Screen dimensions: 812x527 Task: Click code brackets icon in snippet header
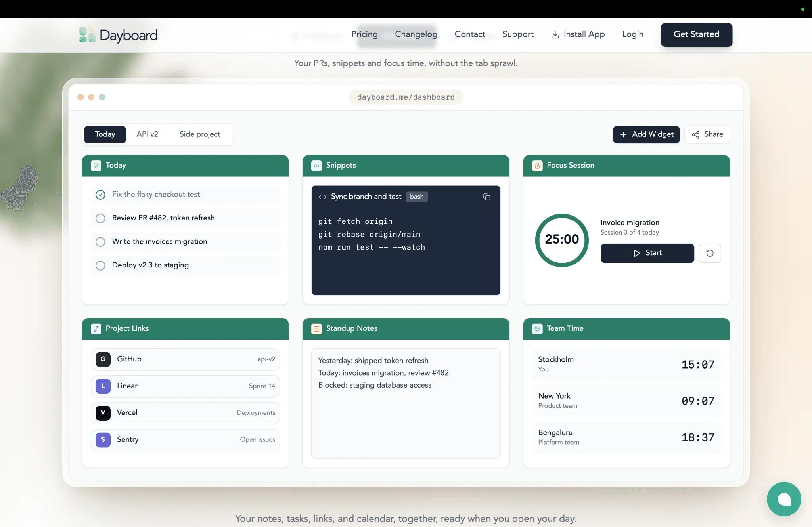[x=322, y=197]
